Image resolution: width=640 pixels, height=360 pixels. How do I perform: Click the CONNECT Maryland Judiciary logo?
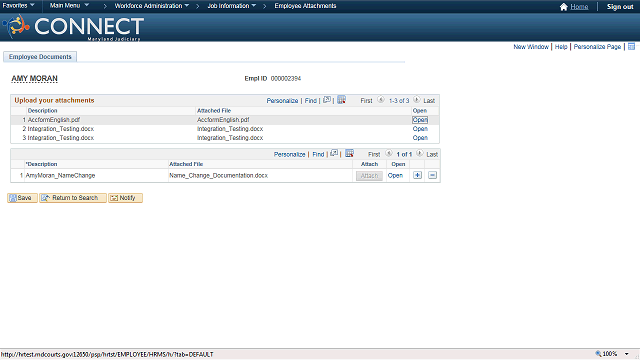[x=73, y=27]
